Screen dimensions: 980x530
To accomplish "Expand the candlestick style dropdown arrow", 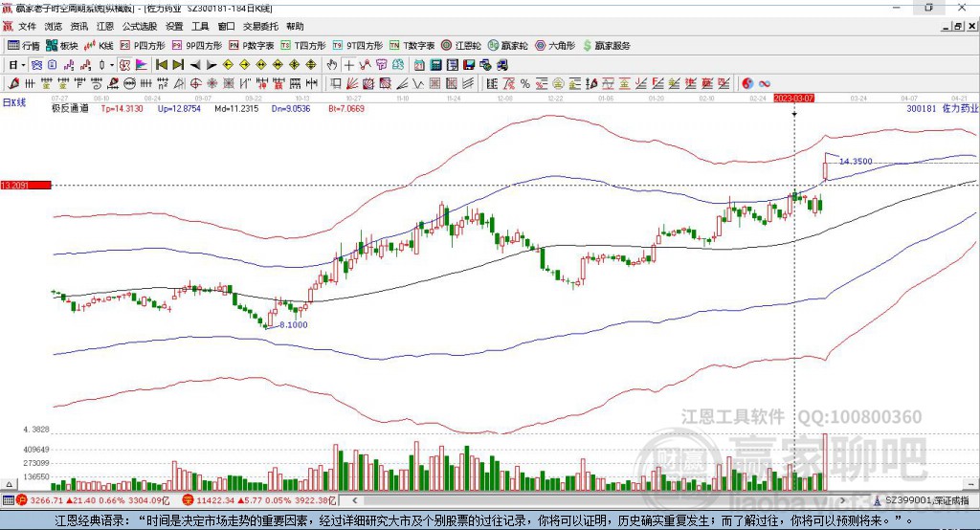I will point(112,65).
